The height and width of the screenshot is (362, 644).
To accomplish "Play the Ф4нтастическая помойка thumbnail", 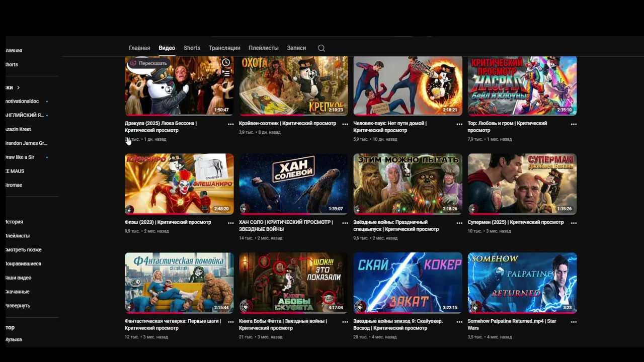I will pos(179,283).
